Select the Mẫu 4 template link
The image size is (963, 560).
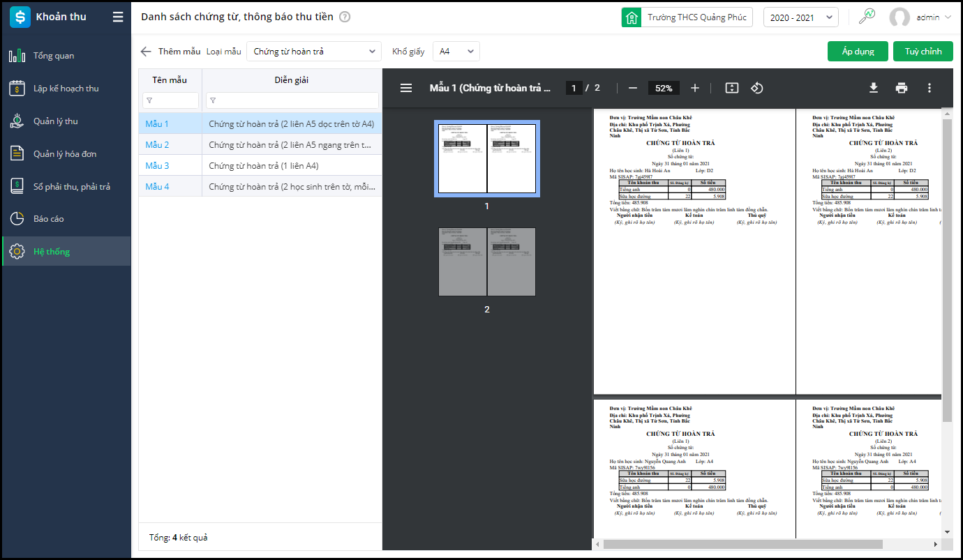[x=157, y=187]
